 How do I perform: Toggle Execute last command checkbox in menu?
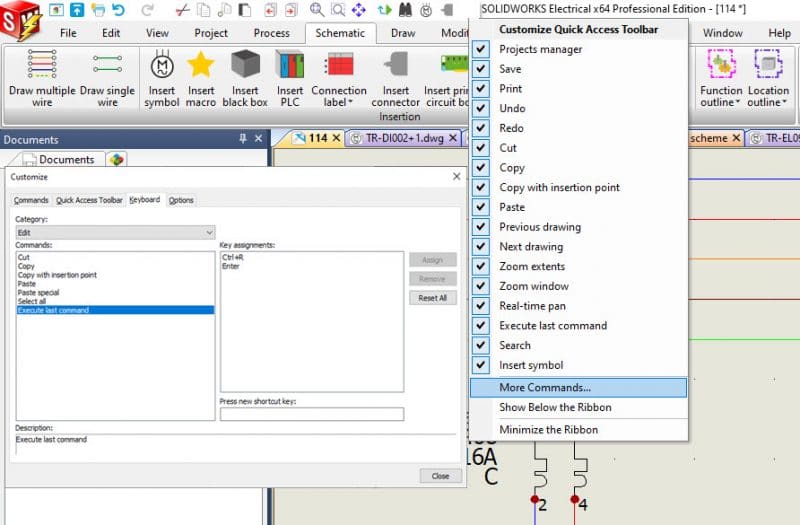coord(481,326)
